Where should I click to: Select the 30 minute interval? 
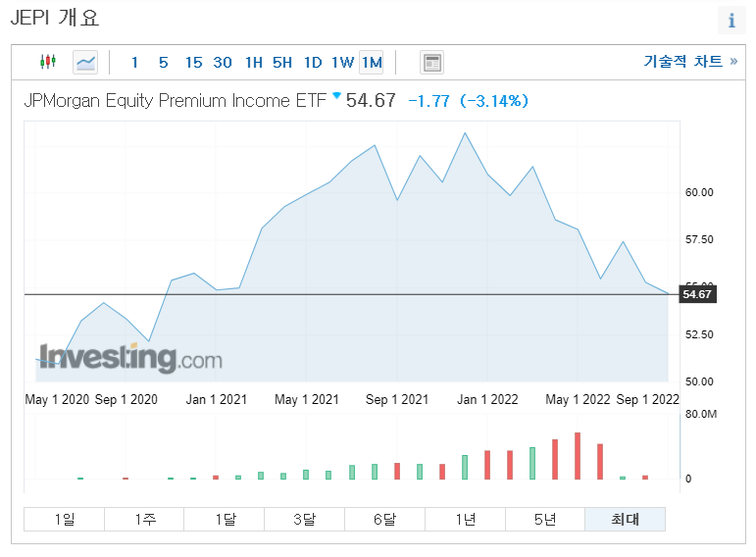coord(223,62)
